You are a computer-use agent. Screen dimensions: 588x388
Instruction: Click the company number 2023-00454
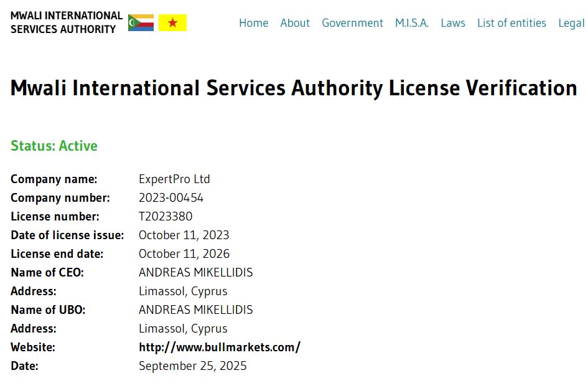click(171, 198)
